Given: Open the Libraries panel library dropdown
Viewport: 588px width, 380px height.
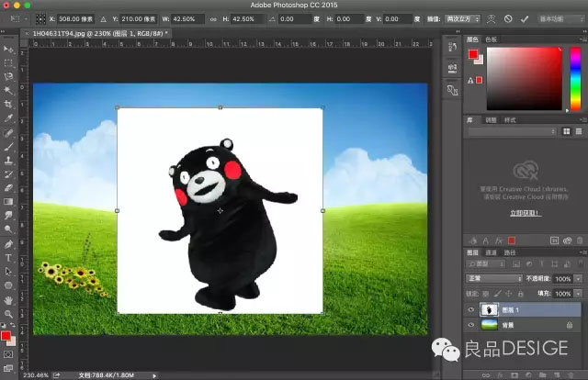Looking at the screenshot, I should (512, 131).
